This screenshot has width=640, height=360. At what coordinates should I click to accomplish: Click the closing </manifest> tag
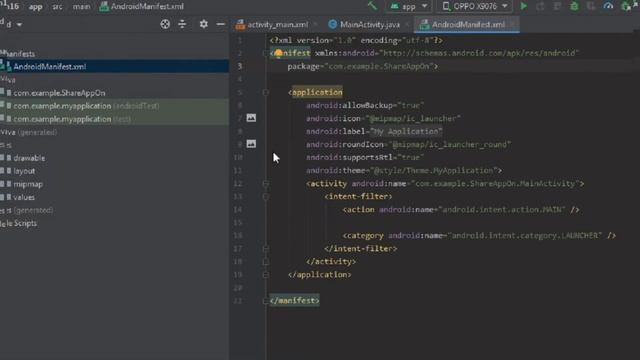click(294, 301)
